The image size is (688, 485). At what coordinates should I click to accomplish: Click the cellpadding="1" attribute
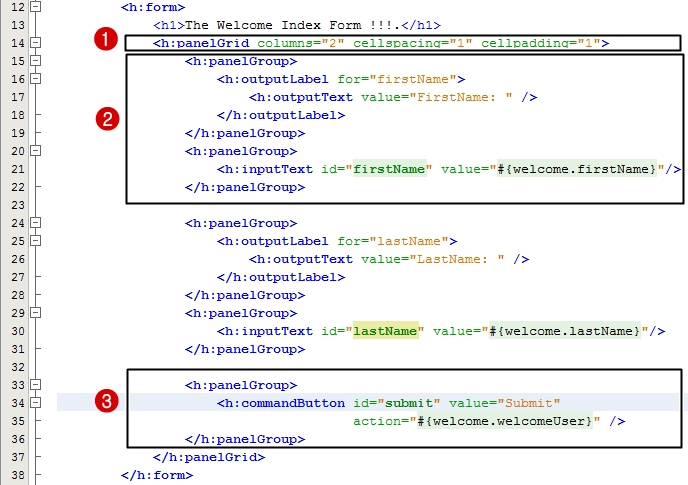541,43
